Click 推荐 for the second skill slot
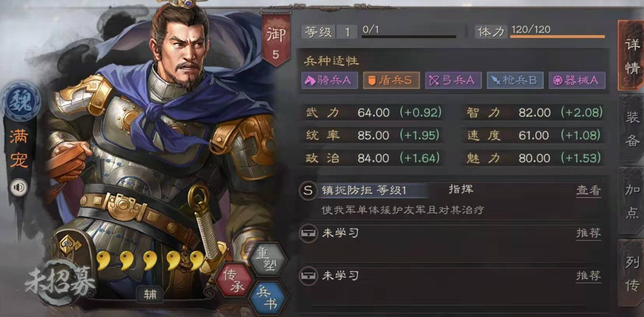644x317 pixels. 588,233
